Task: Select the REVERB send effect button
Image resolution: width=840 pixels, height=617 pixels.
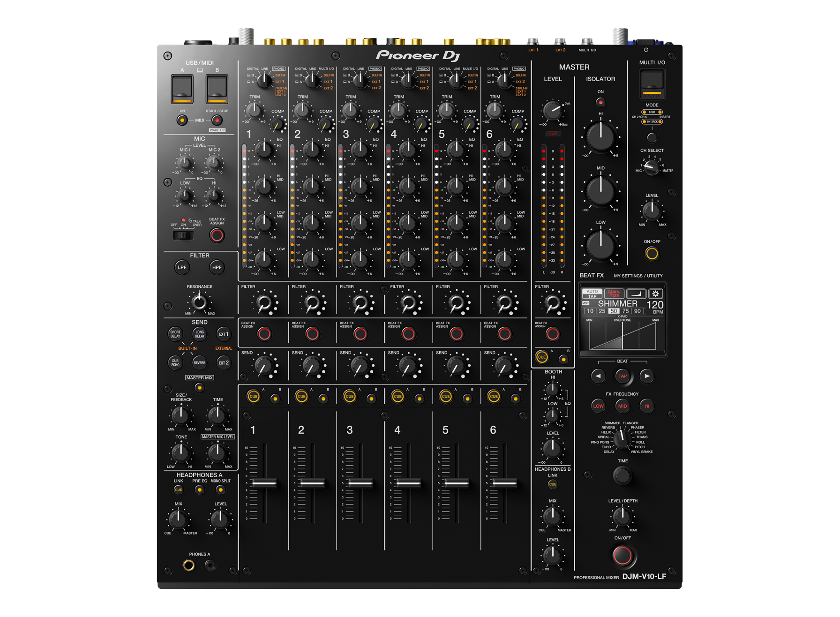Action: point(199,362)
